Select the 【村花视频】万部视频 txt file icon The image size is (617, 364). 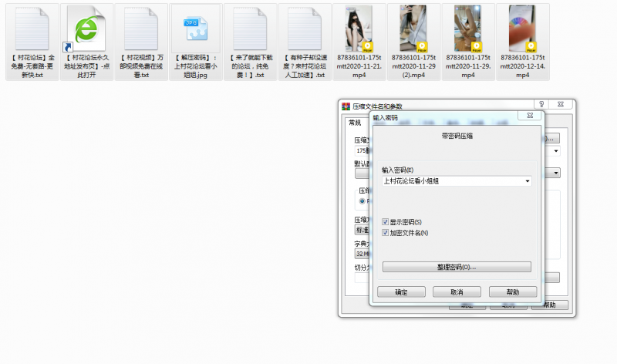(141, 29)
